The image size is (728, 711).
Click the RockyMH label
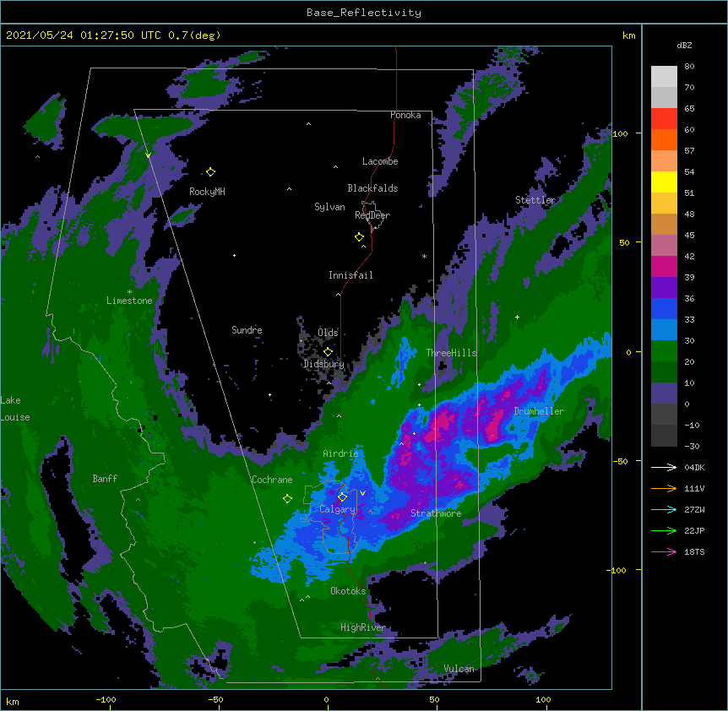pyautogui.click(x=207, y=192)
